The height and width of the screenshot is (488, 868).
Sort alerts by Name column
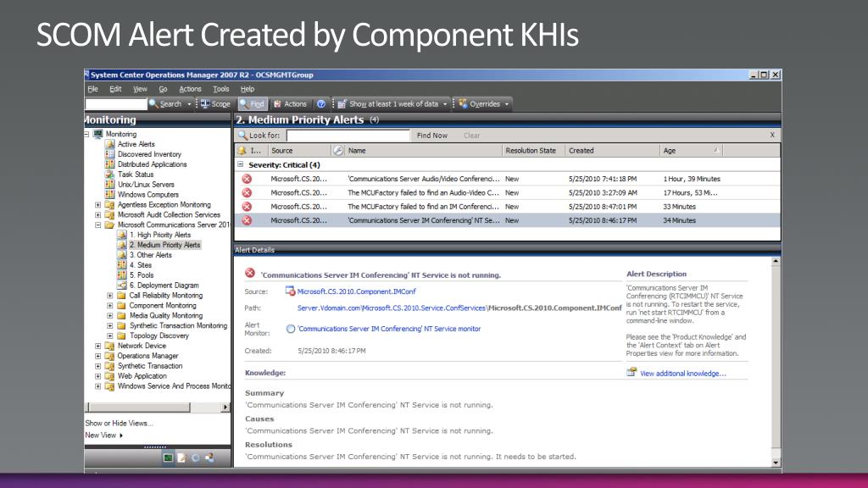click(424, 151)
